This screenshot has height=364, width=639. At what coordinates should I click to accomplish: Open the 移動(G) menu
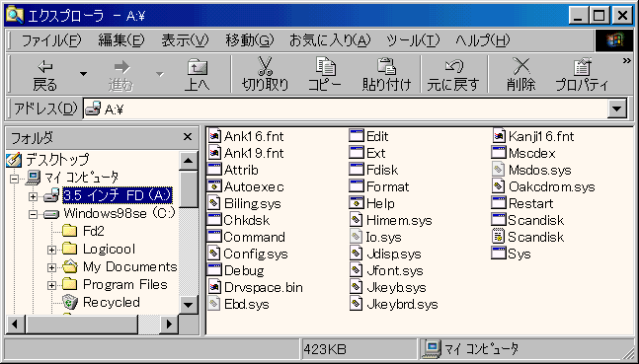(250, 40)
